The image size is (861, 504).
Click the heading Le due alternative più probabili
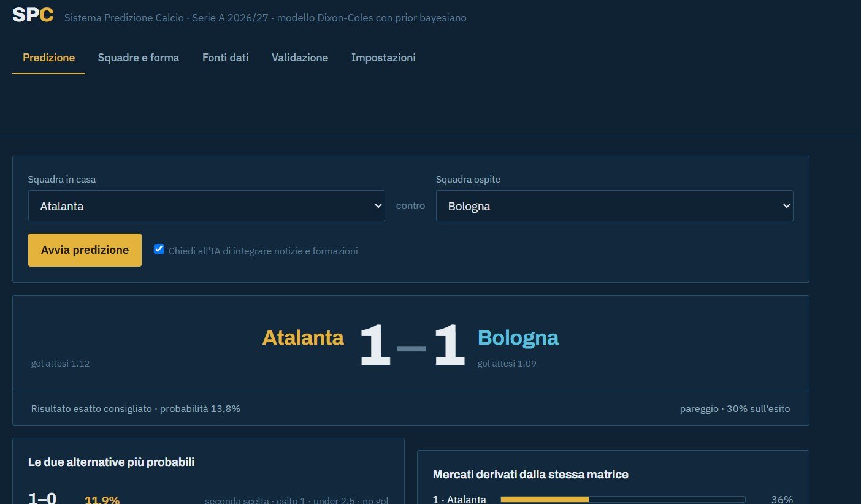(112, 462)
